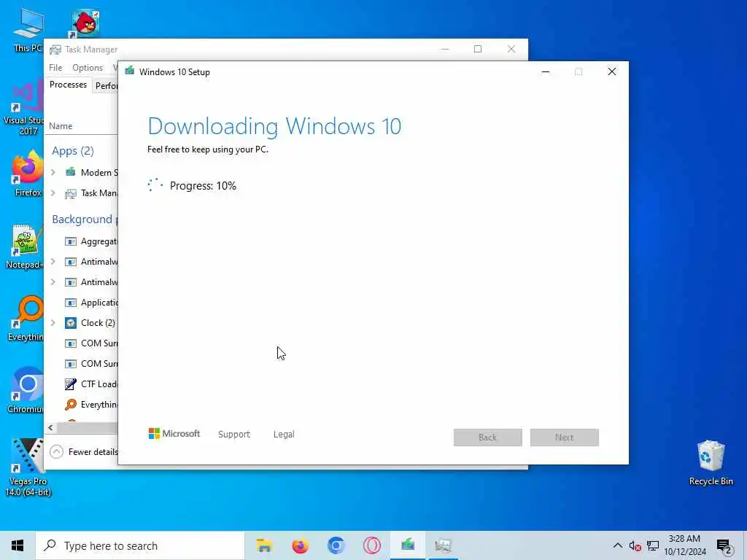Click the muted volume tray icon
This screenshot has width=747, height=560.
pyautogui.click(x=635, y=545)
